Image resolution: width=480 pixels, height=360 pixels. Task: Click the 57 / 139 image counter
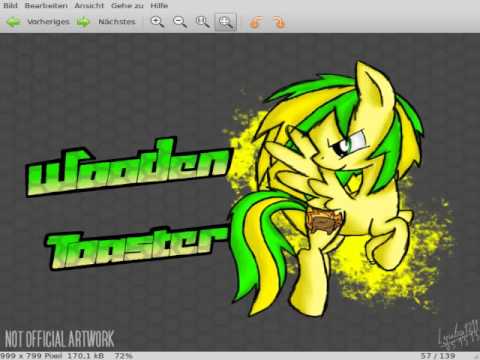438,356
